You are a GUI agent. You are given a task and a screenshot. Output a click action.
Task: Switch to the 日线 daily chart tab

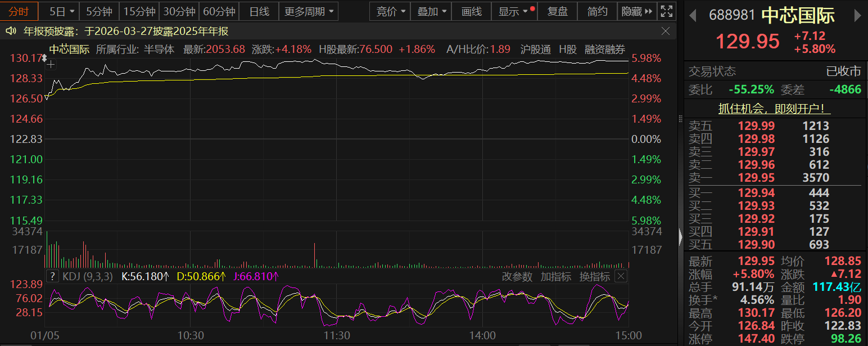click(259, 11)
